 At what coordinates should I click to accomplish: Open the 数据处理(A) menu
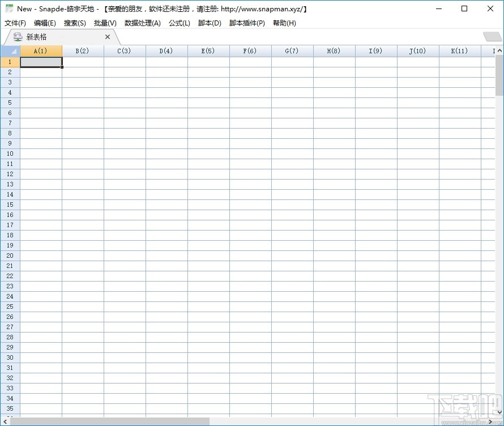pyautogui.click(x=142, y=23)
